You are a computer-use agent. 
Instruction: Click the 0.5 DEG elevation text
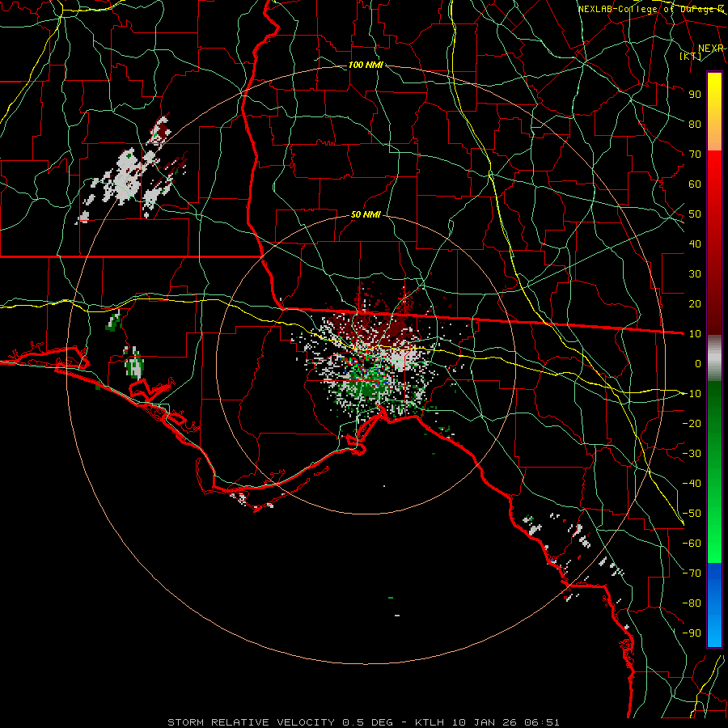tap(367, 722)
